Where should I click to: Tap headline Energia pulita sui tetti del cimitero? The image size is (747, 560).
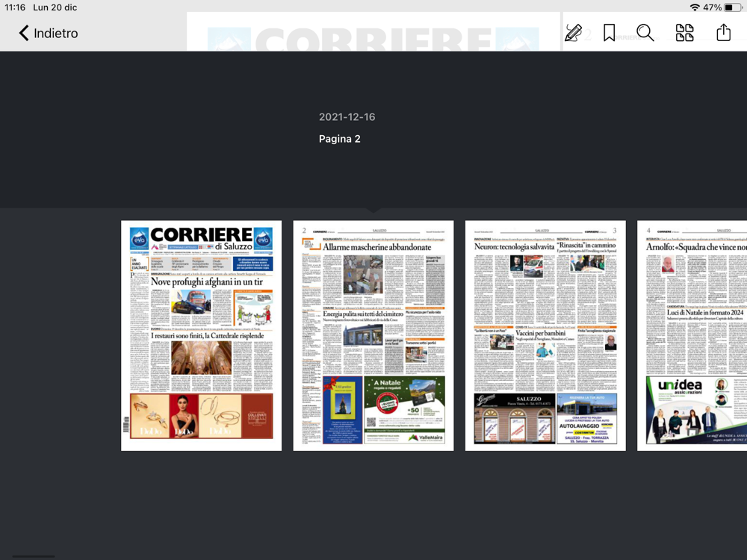[363, 314]
